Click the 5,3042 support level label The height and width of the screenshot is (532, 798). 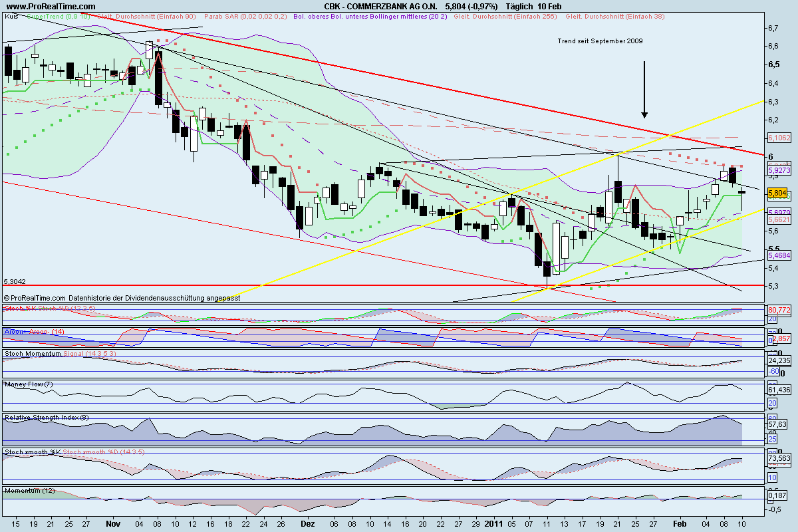click(15, 281)
